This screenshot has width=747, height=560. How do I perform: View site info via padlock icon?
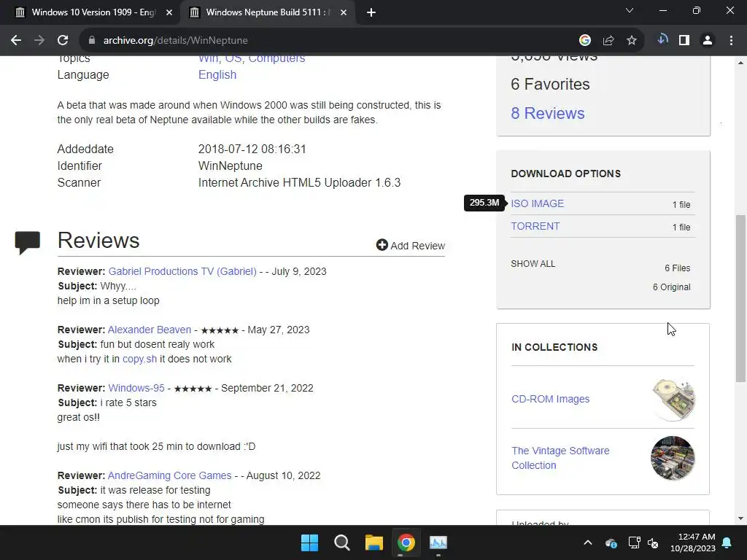tap(91, 41)
